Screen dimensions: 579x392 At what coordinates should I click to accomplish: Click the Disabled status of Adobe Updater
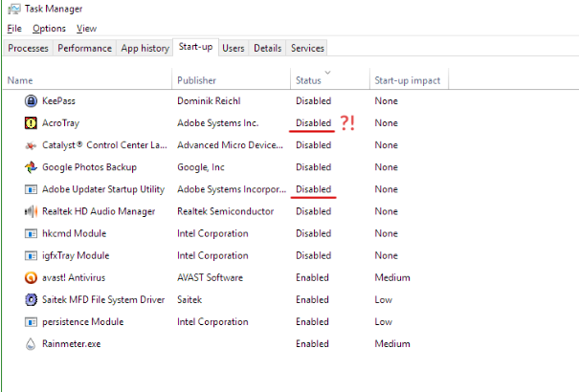pos(313,189)
